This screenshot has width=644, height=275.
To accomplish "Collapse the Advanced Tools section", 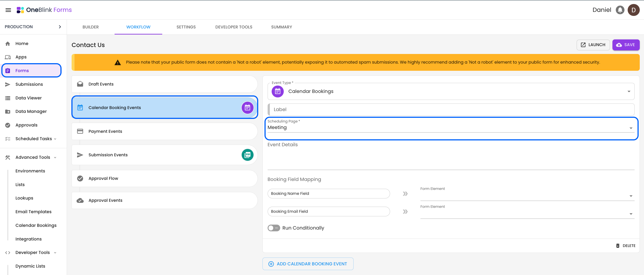I will pos(55,157).
